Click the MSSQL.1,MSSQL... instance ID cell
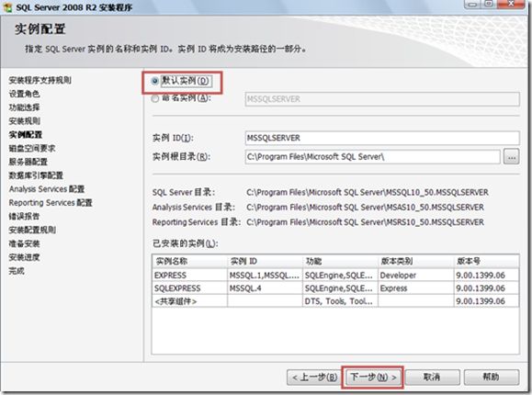The height and width of the screenshot is (395, 532). pyautogui.click(x=265, y=276)
